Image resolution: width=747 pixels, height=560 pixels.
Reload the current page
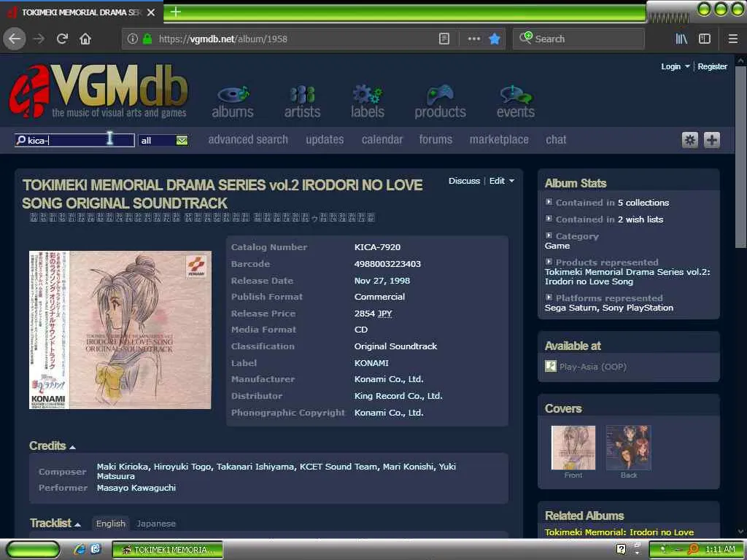click(x=62, y=39)
